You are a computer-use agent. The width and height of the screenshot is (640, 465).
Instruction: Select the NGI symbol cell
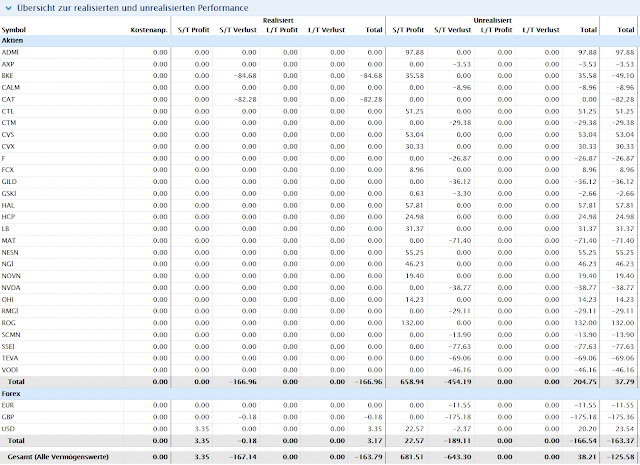[x=7, y=263]
